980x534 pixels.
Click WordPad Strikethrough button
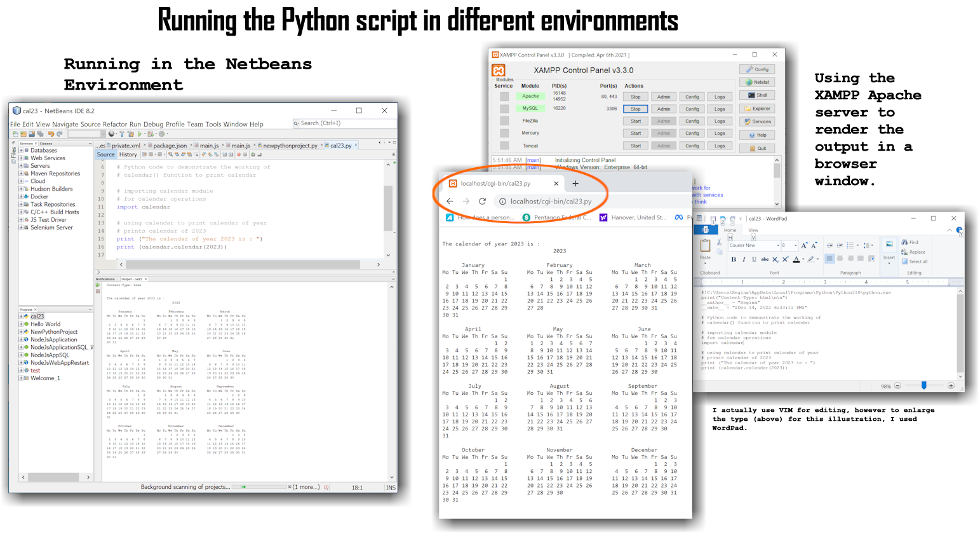pyautogui.click(x=765, y=259)
